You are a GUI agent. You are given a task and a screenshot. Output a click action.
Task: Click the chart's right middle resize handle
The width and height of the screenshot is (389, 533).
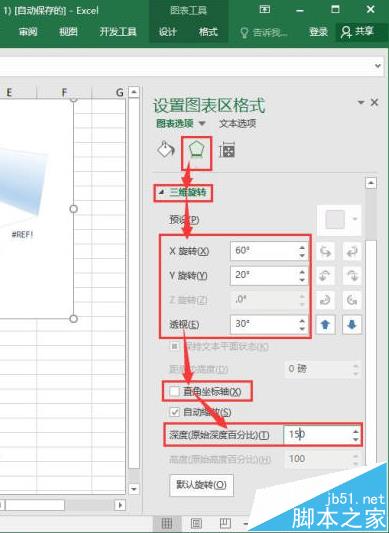click(73, 209)
